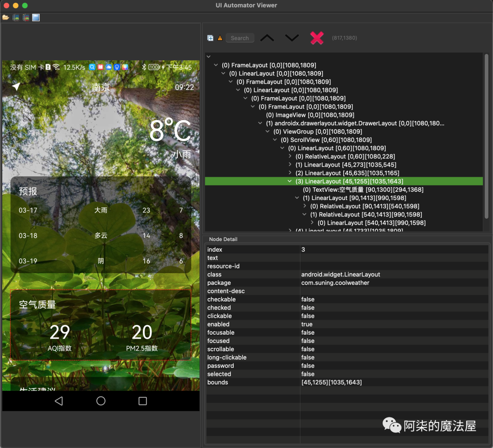Click the 多云 forecast entry

[101, 236]
